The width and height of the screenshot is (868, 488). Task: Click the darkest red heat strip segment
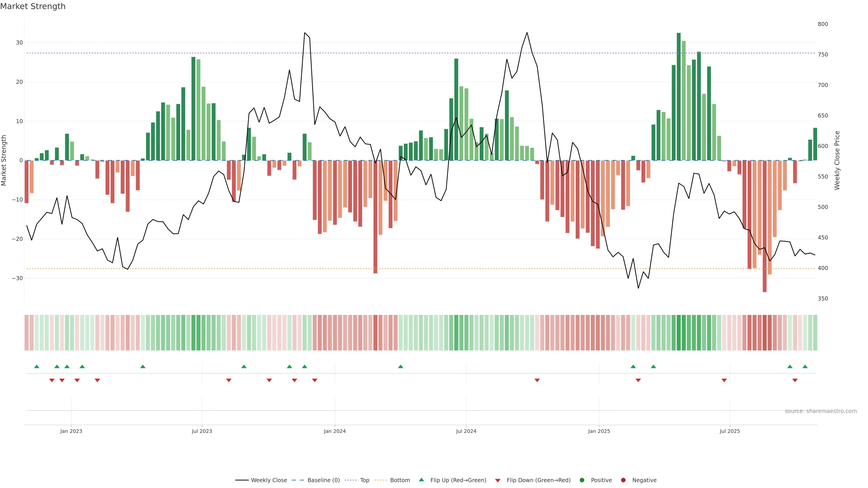coord(764,333)
